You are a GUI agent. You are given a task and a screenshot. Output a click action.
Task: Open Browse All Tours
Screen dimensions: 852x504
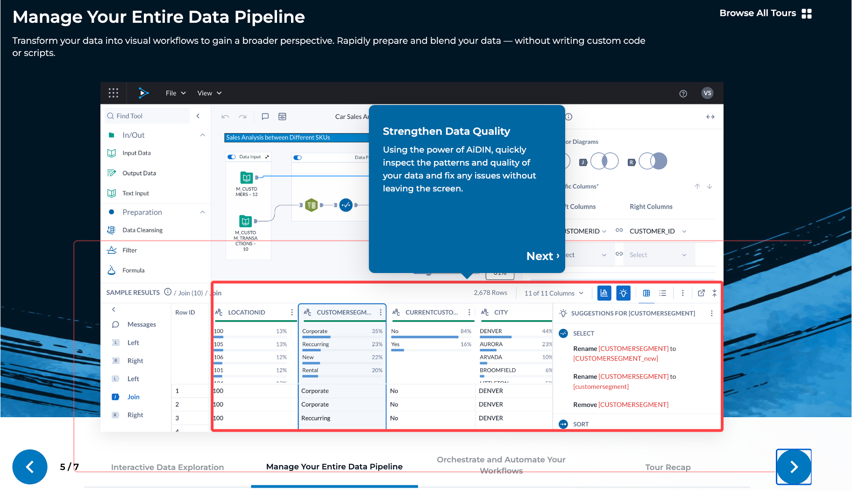(x=765, y=13)
